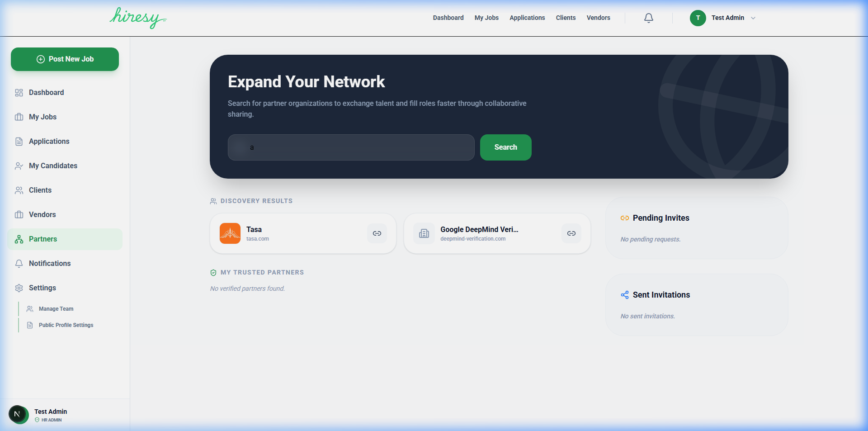Click the hiresy logo
Image resolution: width=868 pixels, height=431 pixels.
pyautogui.click(x=138, y=18)
